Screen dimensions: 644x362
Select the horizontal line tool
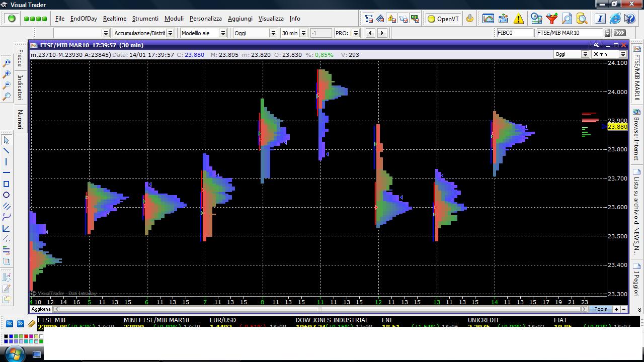click(x=6, y=173)
